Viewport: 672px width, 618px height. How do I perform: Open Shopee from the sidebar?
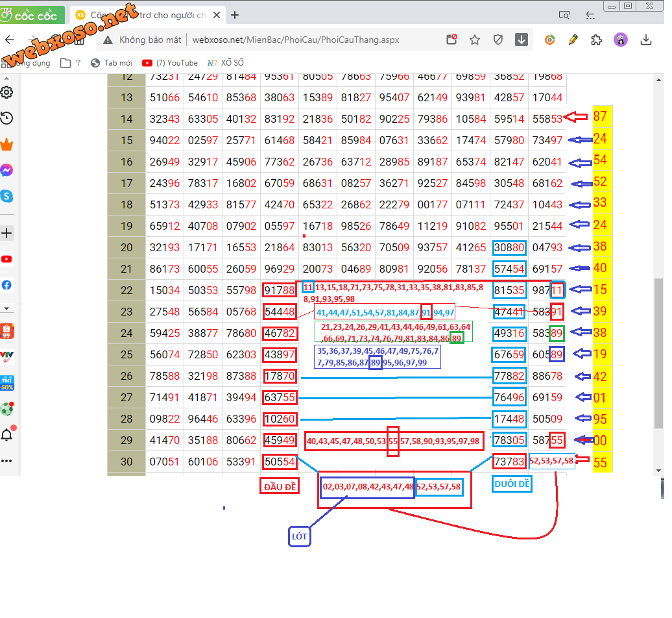pos(6,332)
